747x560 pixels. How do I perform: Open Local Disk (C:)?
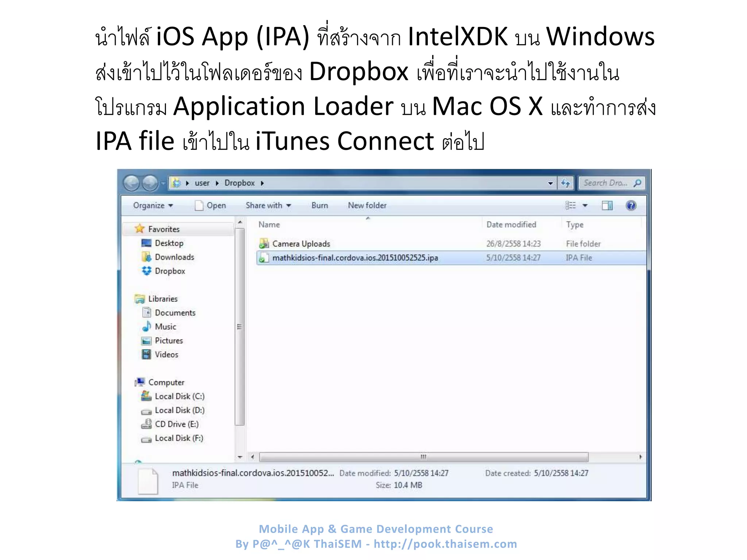point(179,396)
